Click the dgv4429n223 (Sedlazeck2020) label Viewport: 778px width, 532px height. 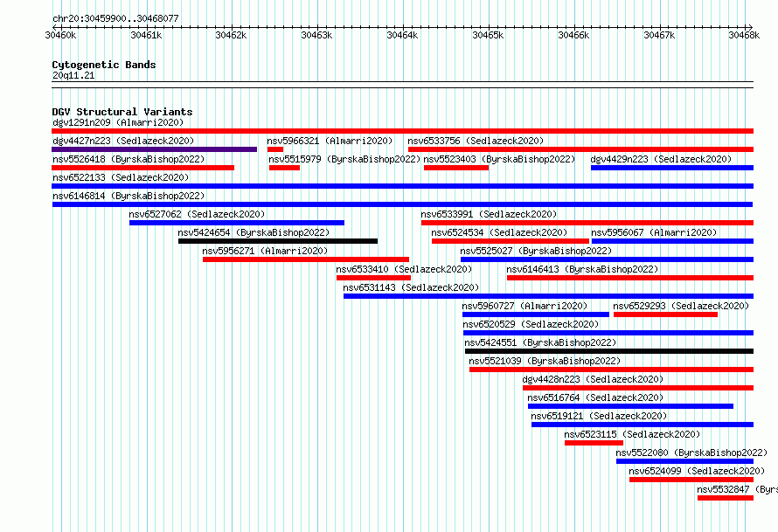tap(661, 159)
